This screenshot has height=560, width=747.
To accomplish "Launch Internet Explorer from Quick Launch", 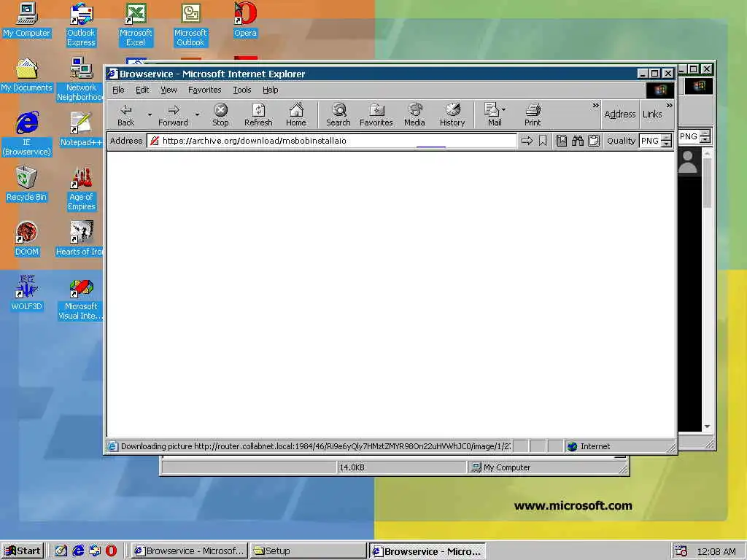I will (x=78, y=551).
